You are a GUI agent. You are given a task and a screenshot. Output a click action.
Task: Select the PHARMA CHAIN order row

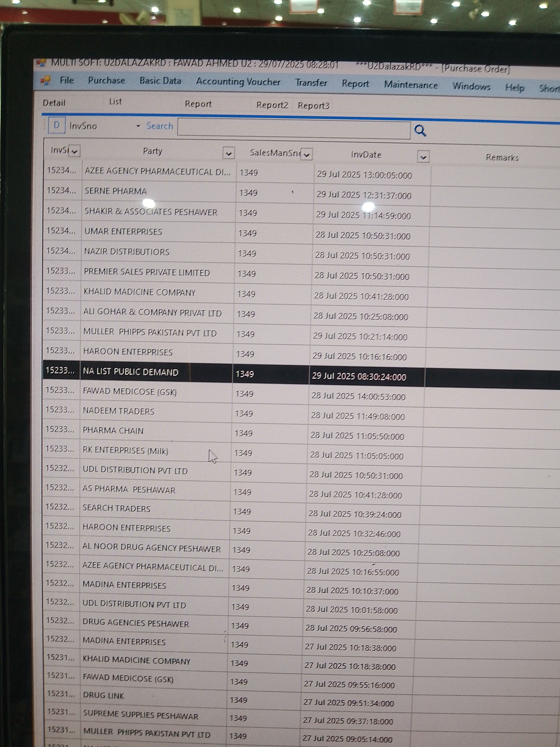coord(113,431)
